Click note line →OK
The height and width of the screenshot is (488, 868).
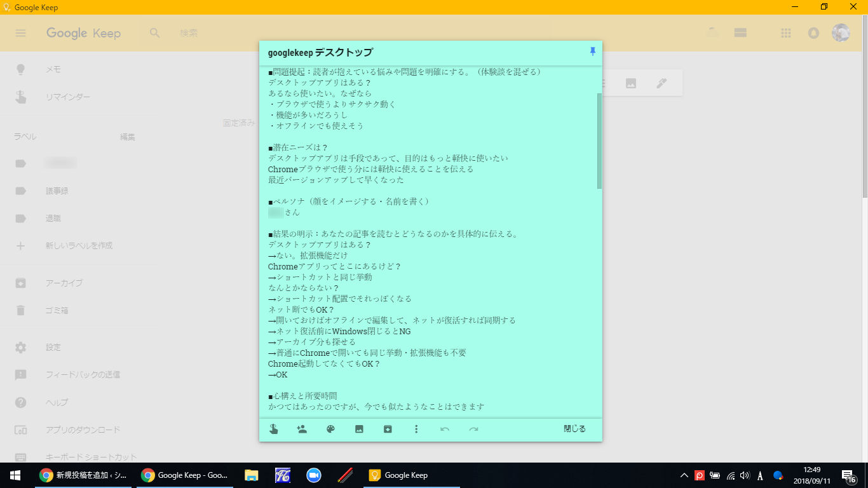278,374
